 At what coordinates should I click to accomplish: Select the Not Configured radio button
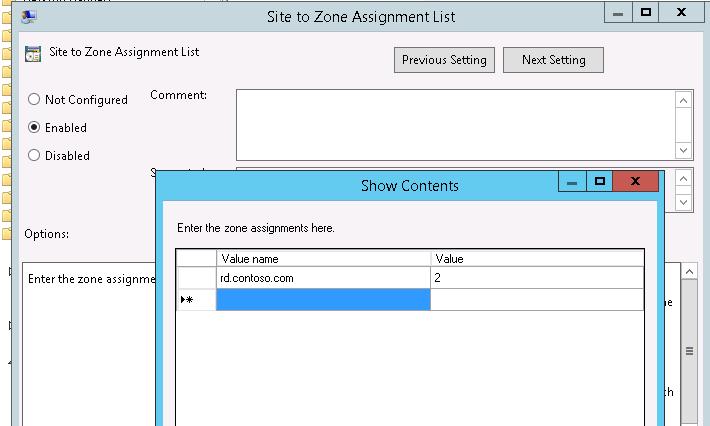[34, 100]
